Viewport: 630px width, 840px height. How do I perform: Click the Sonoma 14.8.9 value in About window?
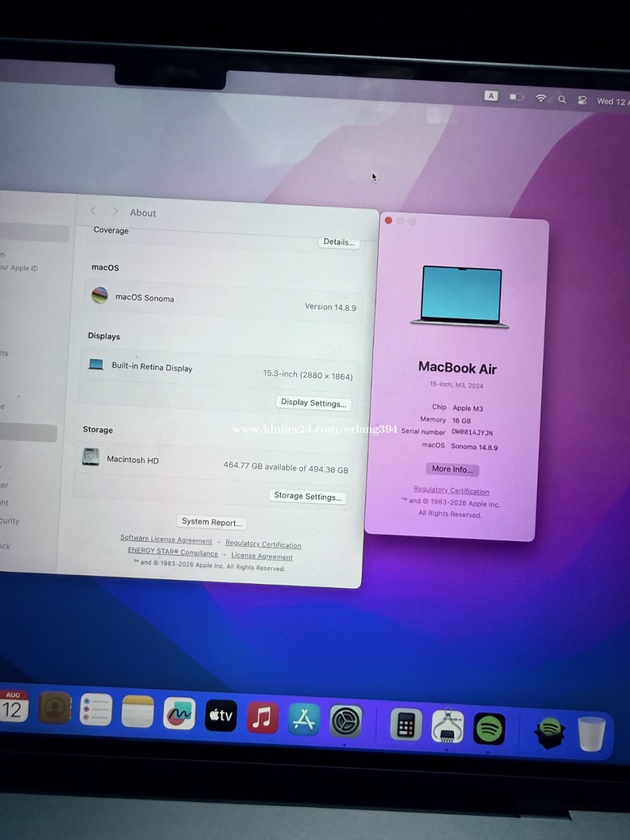(474, 447)
